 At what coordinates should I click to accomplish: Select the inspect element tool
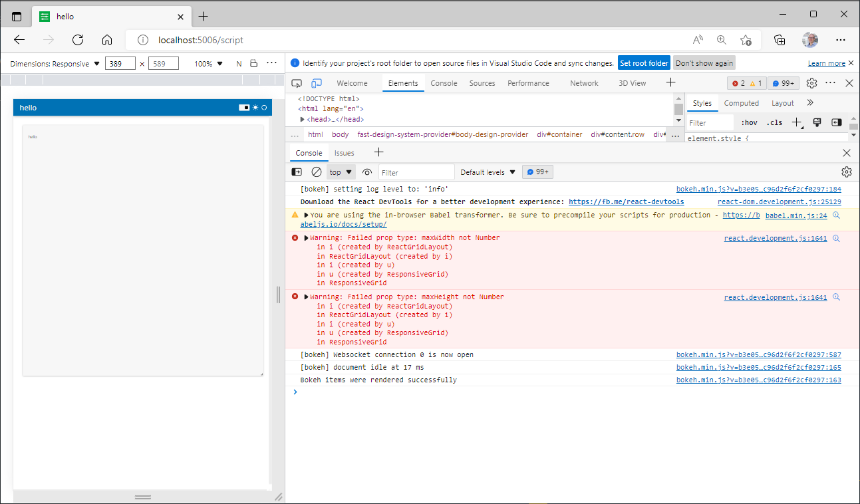297,82
